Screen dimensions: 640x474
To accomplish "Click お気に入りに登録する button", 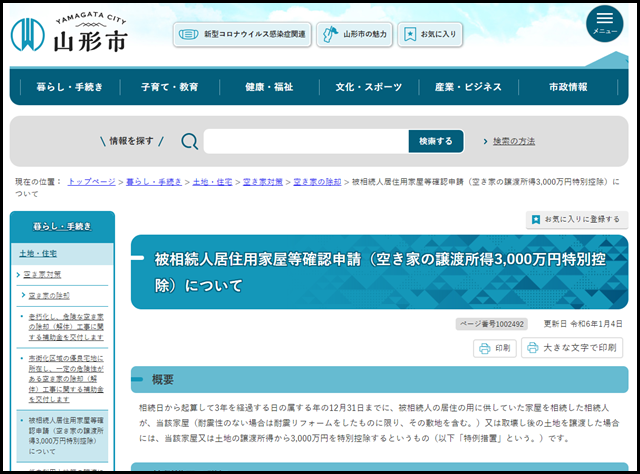I will [x=577, y=220].
